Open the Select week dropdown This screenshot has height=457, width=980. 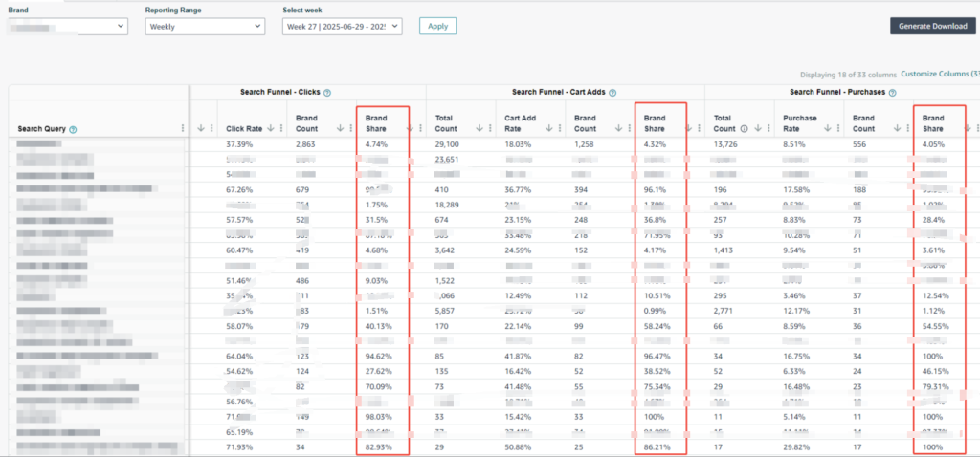(x=343, y=27)
